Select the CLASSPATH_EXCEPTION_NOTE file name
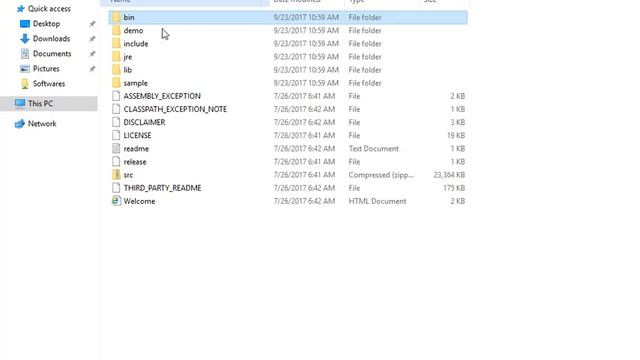 pyautogui.click(x=175, y=109)
